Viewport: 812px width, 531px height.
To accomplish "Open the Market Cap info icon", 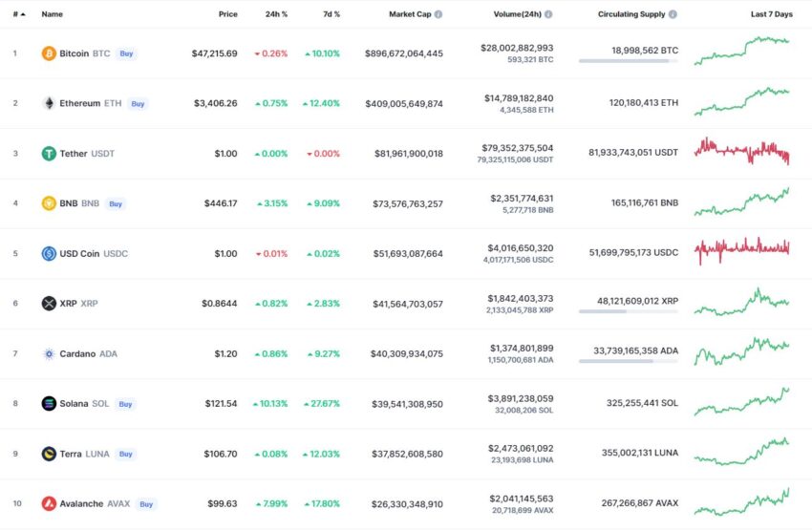I will point(438,14).
